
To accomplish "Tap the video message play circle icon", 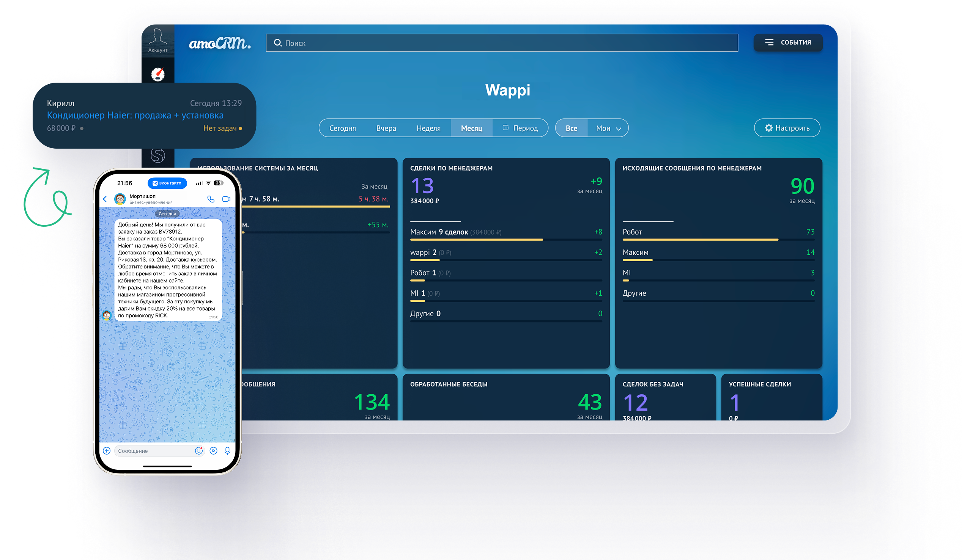I will (213, 450).
